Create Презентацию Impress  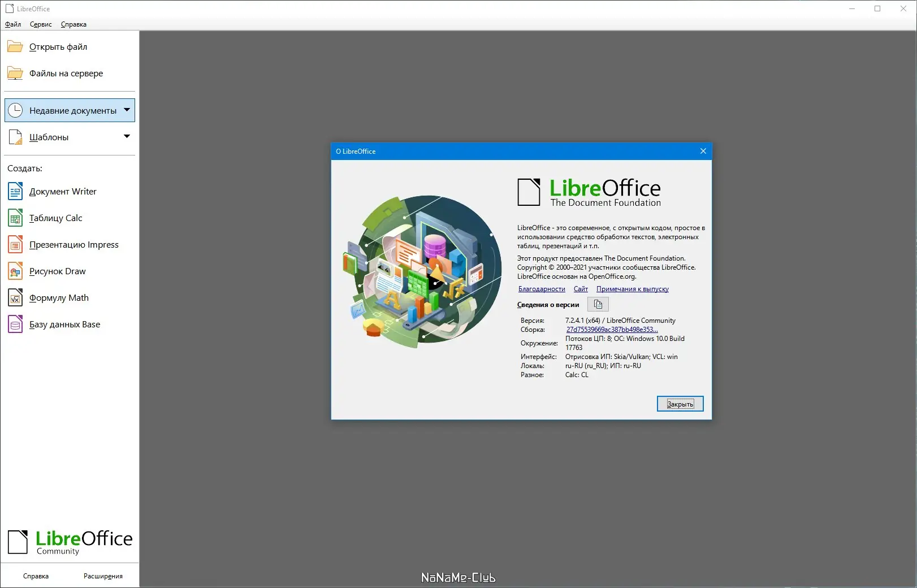[74, 244]
